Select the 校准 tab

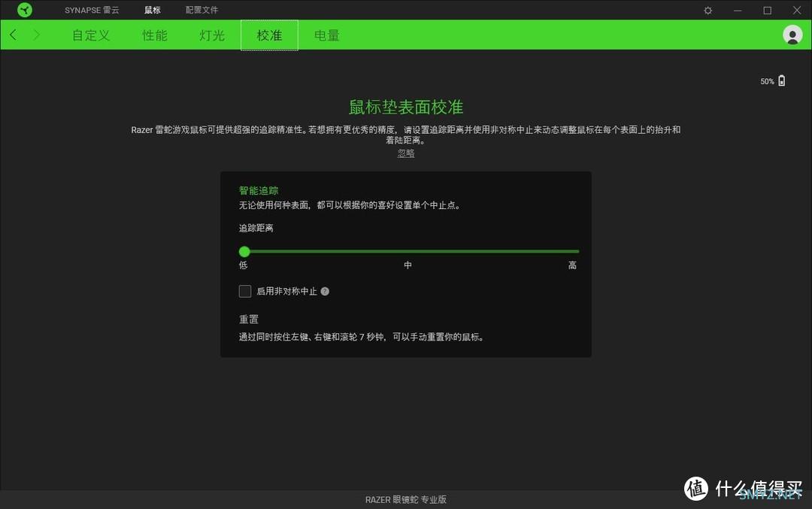pyautogui.click(x=269, y=35)
